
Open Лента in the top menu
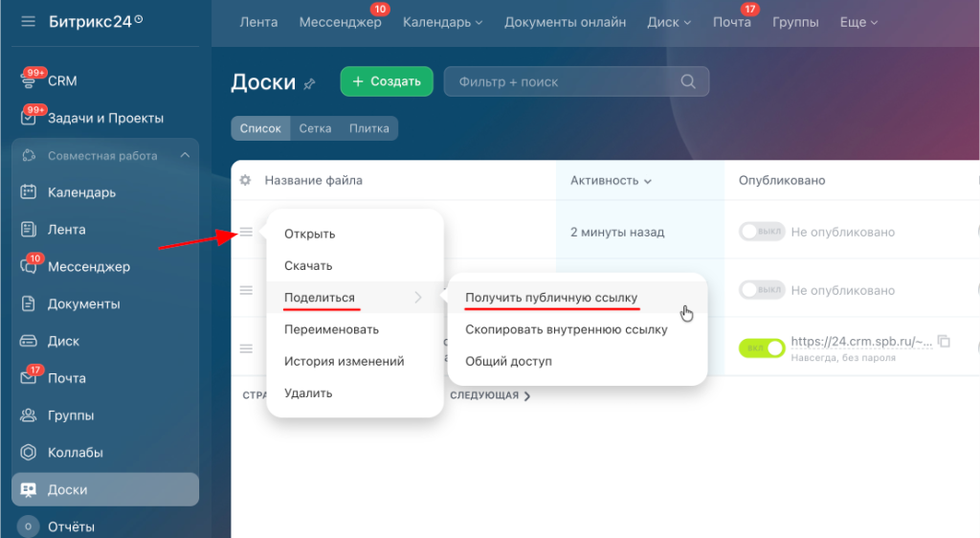pyautogui.click(x=258, y=22)
